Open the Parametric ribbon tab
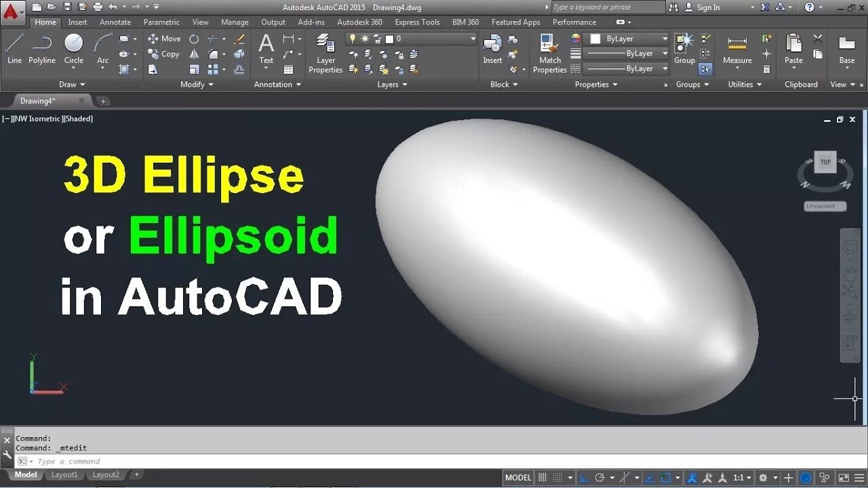The width and height of the screenshot is (868, 488). [161, 22]
